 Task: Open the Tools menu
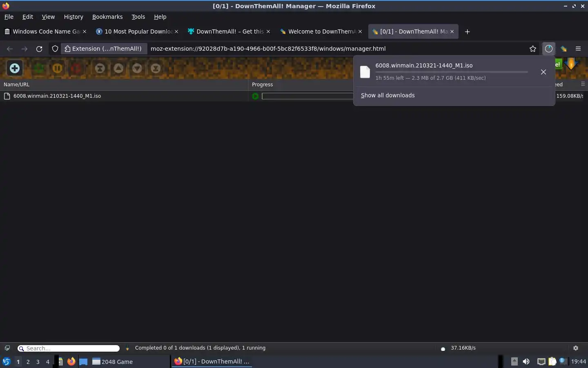(x=138, y=17)
